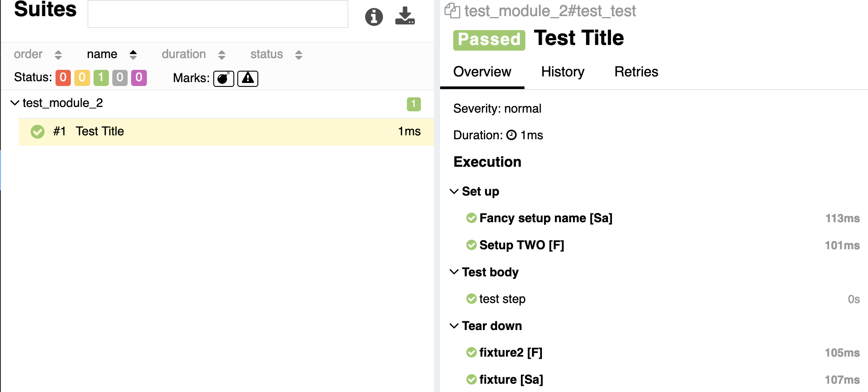868x392 pixels.
Task: Click the green check icon beside fixture2
Action: click(x=472, y=352)
